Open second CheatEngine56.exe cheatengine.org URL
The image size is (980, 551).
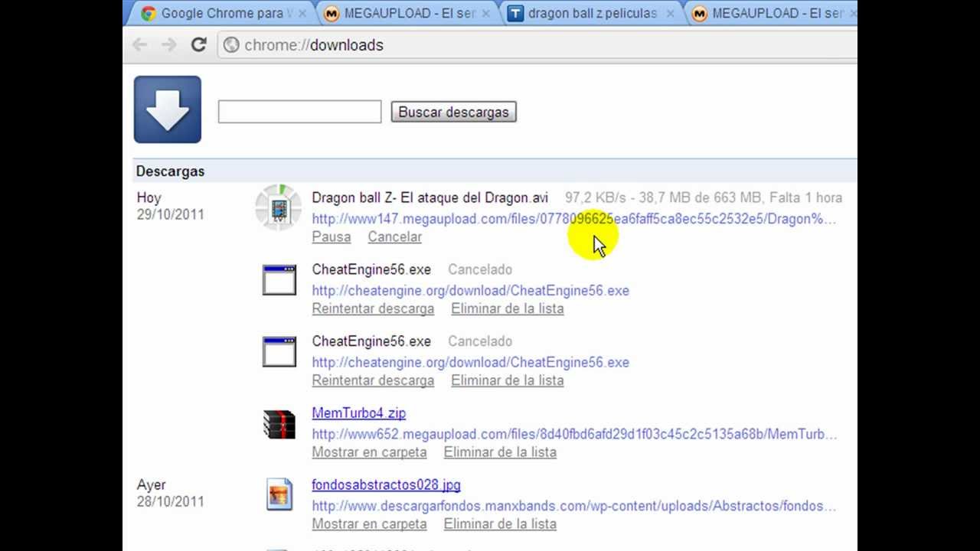coord(470,363)
